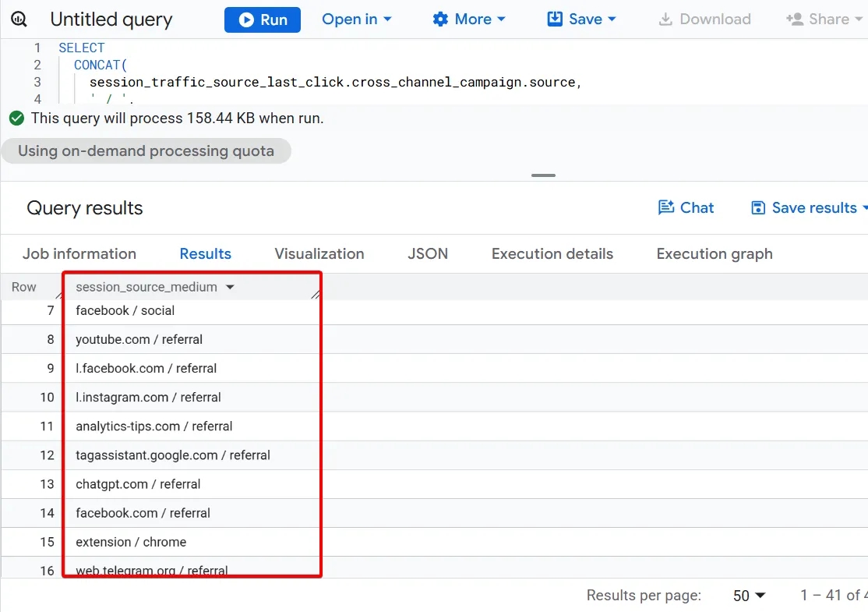This screenshot has height=612, width=868.
Task: Open the Execution details tab
Action: (x=552, y=253)
